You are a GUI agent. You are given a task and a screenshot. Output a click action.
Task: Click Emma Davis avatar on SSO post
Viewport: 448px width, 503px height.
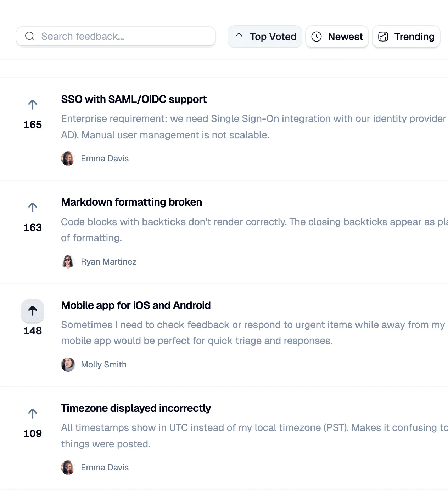pos(68,159)
